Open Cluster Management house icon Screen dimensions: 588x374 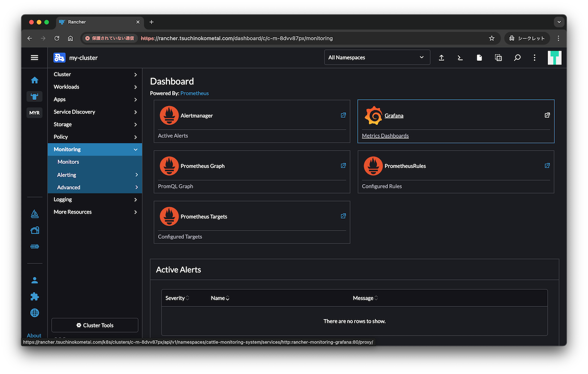35,231
